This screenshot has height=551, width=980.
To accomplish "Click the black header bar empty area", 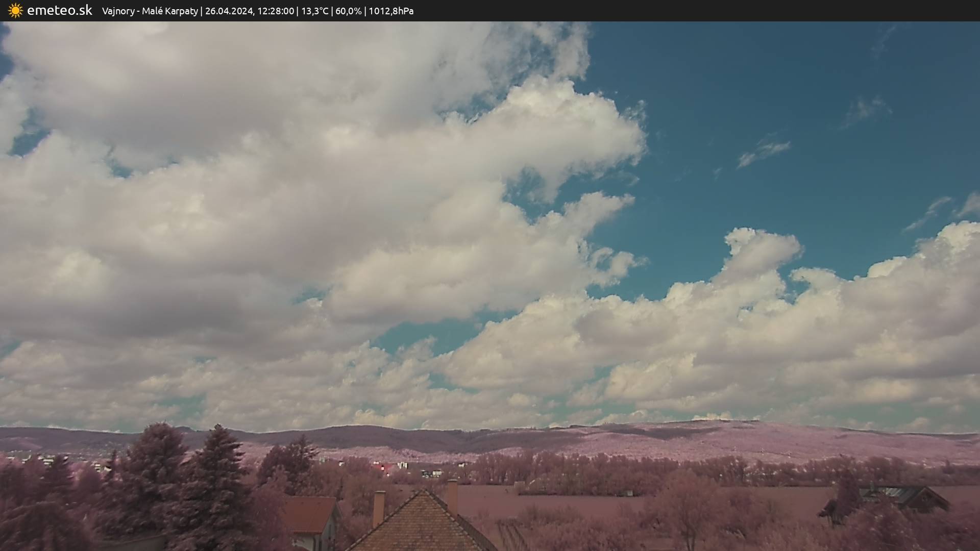I will [x=715, y=11].
